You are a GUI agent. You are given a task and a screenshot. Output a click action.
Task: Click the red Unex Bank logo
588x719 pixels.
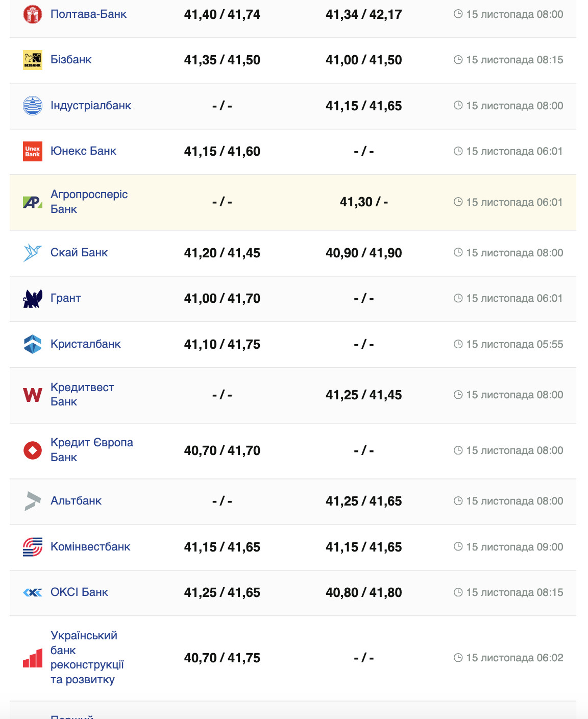tap(33, 151)
